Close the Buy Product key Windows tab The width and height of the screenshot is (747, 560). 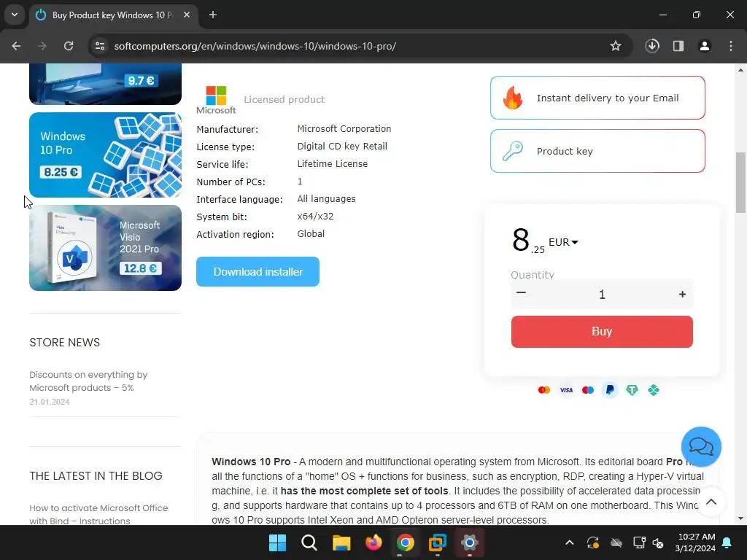(x=187, y=15)
